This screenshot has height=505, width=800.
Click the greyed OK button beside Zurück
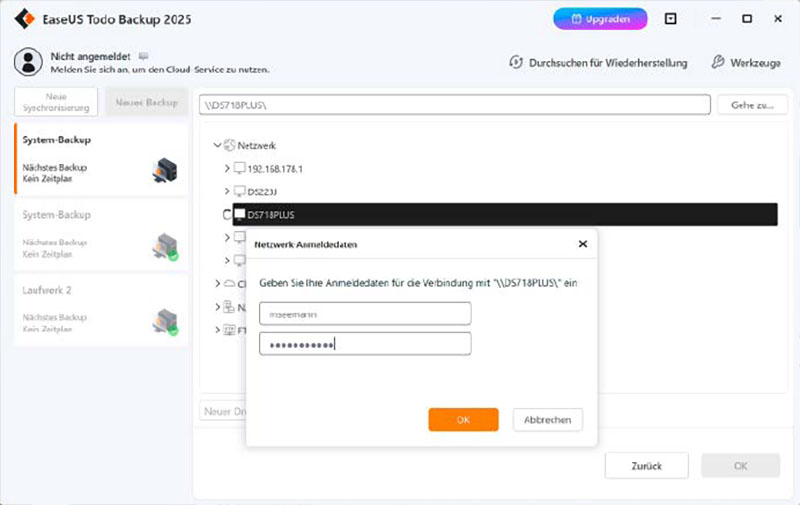(x=740, y=465)
